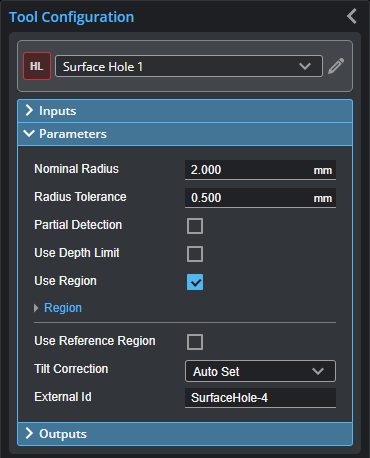Click the Nominal Radius value field
Image resolution: width=370 pixels, height=458 pixels.
point(260,170)
